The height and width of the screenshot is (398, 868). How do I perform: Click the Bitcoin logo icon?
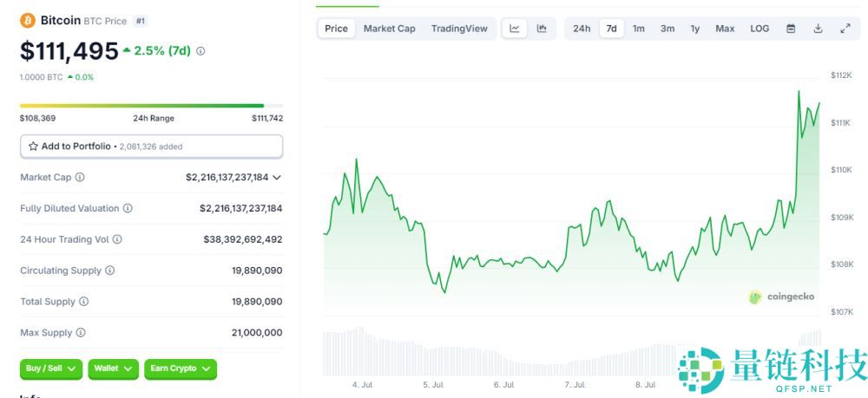pyautogui.click(x=28, y=20)
